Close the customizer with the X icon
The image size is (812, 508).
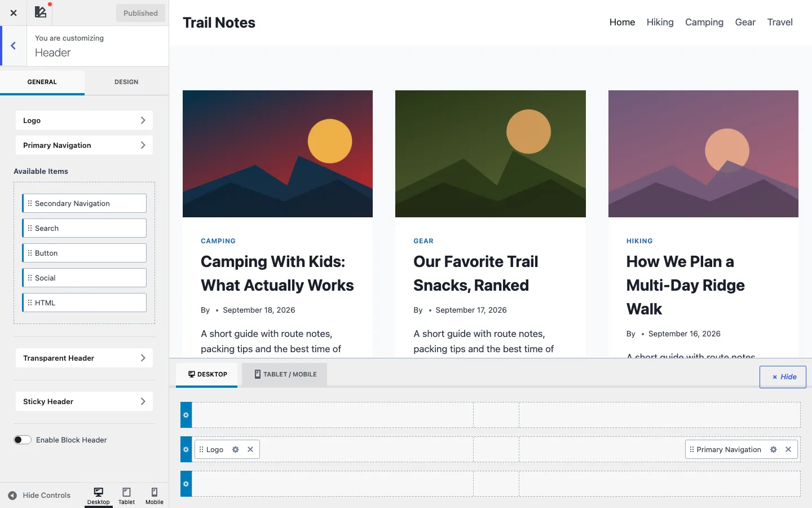(x=14, y=13)
